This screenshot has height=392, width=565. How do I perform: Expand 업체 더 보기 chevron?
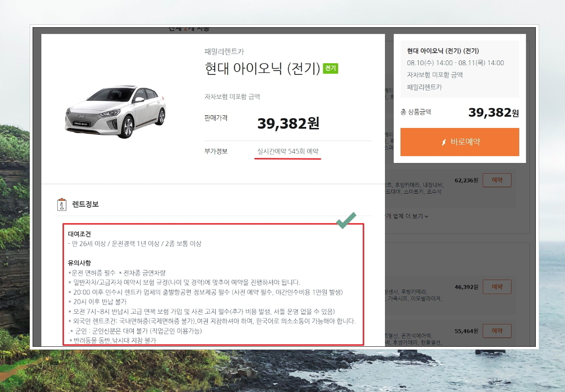pyautogui.click(x=427, y=216)
